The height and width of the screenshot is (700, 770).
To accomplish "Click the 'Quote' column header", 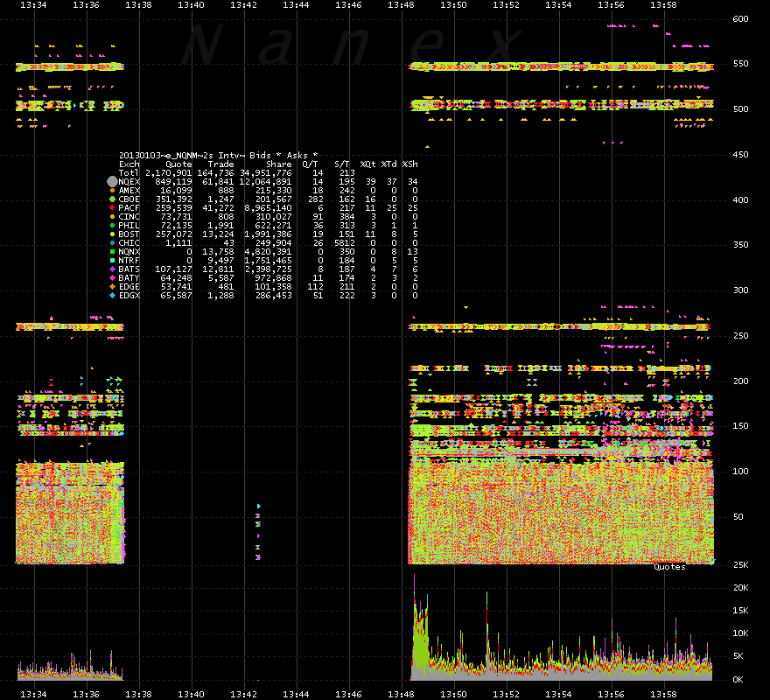I will pyautogui.click(x=178, y=164).
